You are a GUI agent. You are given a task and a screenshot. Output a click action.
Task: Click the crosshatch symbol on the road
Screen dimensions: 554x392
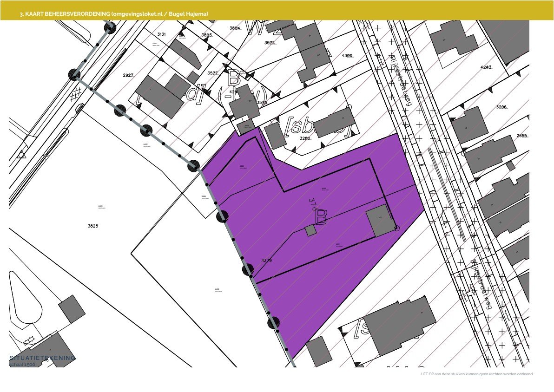(76, 93)
